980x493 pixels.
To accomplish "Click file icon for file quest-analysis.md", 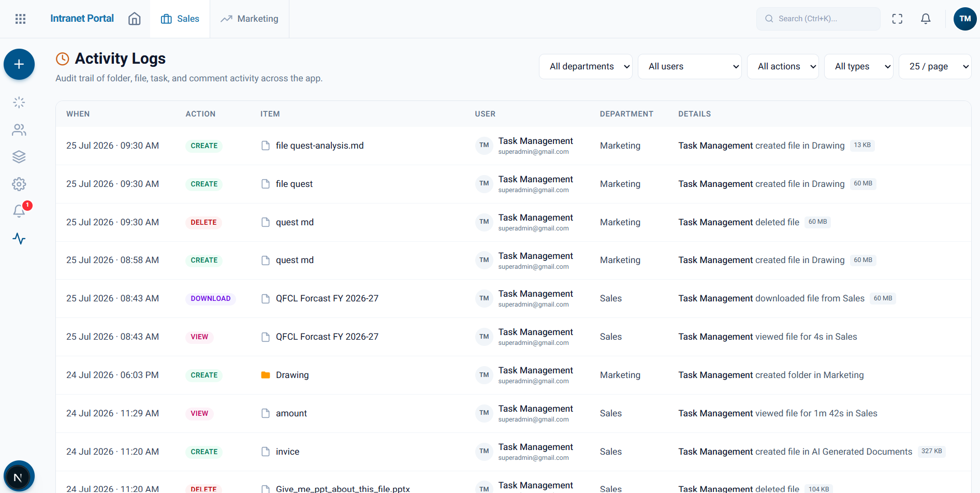I will [x=266, y=146].
